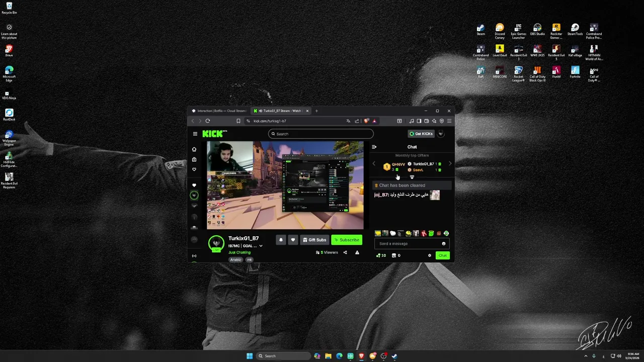Viewport: 644px width, 362px height.
Task: Open Brave Rewards triangle icon
Action: tap(374, 121)
